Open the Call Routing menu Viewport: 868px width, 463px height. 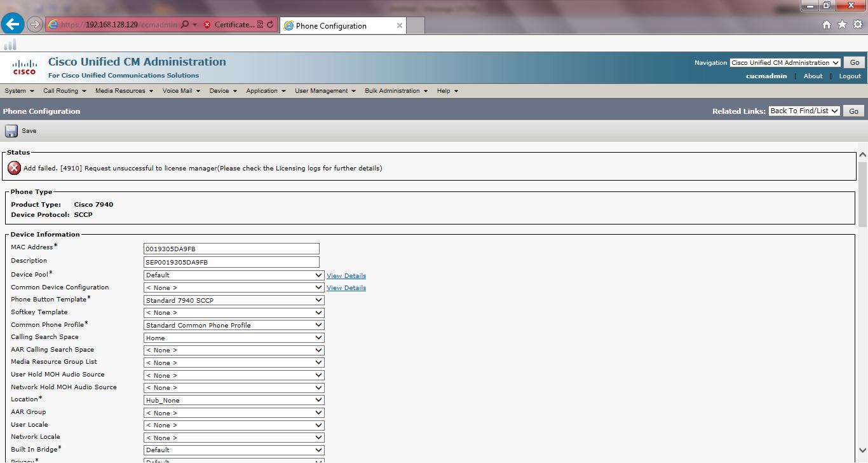point(64,91)
